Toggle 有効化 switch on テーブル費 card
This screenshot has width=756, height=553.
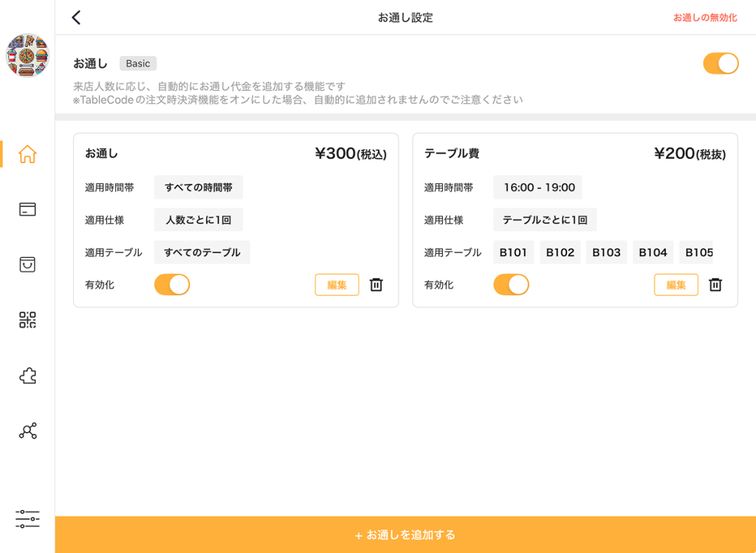(x=511, y=284)
